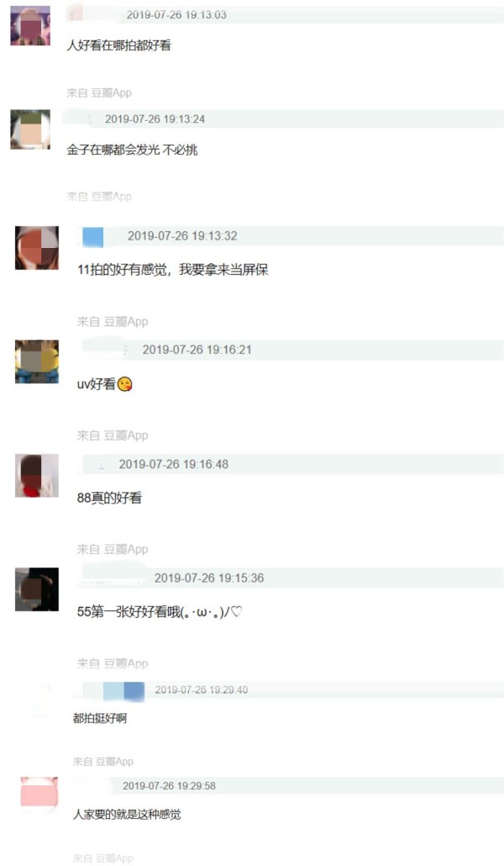Click timestamp 2019-07-26 19:16:21
504x866 pixels.
click(x=197, y=350)
